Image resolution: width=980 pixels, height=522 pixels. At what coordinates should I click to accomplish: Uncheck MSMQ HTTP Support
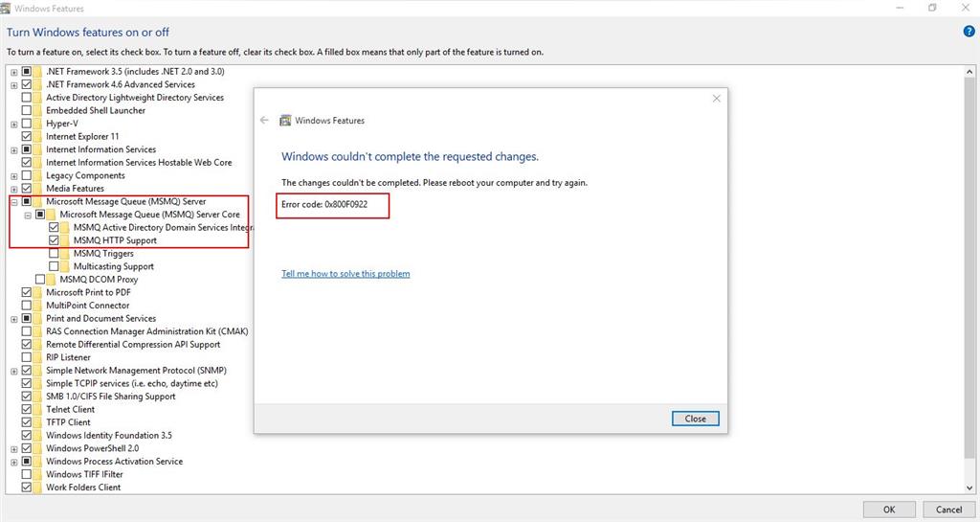54,240
